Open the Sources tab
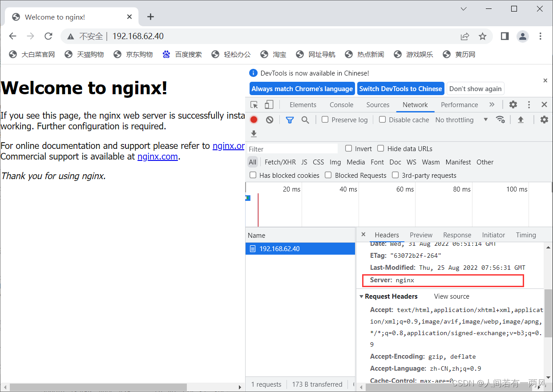Screen dimensions: 553x392 378,105
